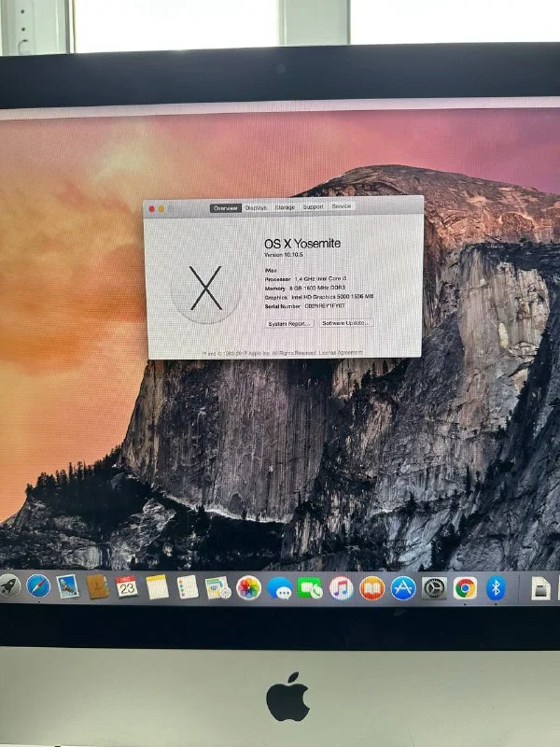The width and height of the screenshot is (560, 747).
Task: Launch the Calendar app in dock
Action: [127, 586]
